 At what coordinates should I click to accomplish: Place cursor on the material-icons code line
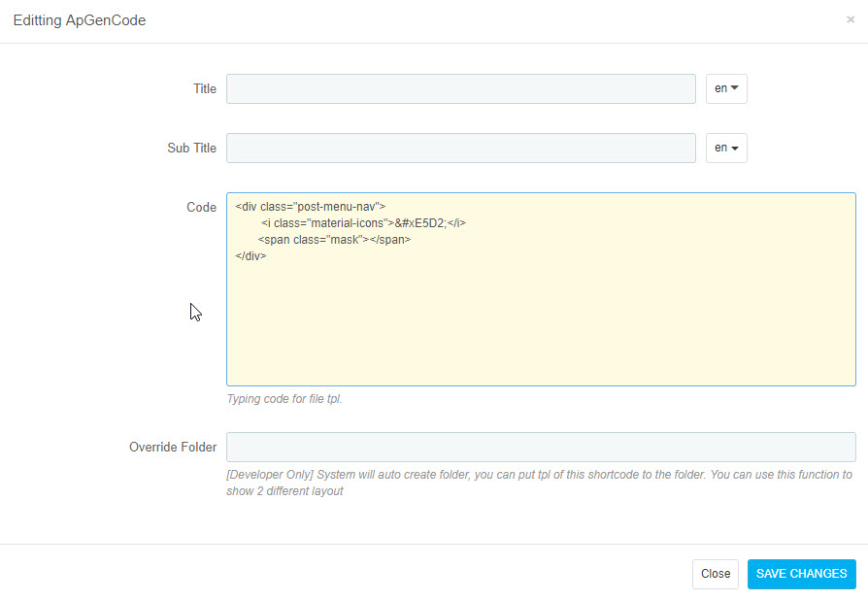363,223
